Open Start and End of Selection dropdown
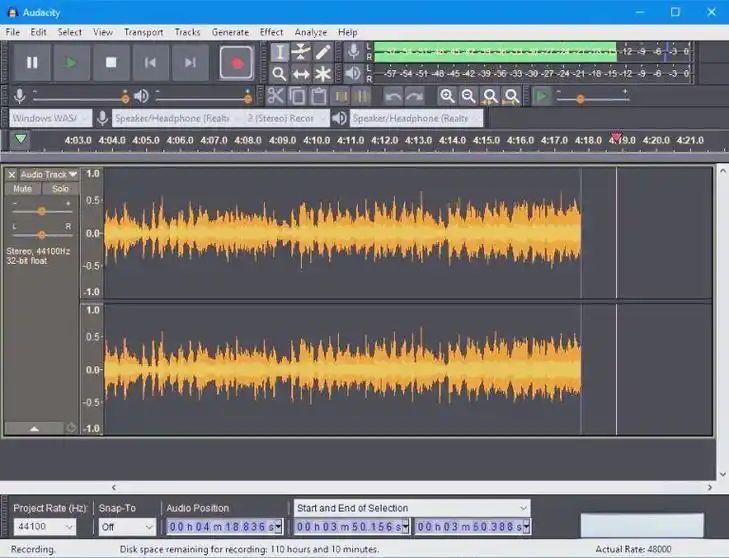The width and height of the screenshot is (729, 558). pyautogui.click(x=412, y=508)
